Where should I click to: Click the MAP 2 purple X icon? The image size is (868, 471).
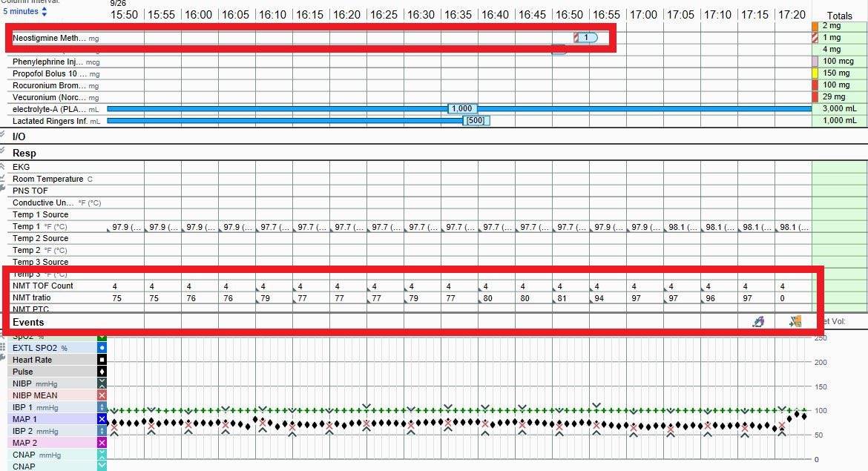pos(102,443)
